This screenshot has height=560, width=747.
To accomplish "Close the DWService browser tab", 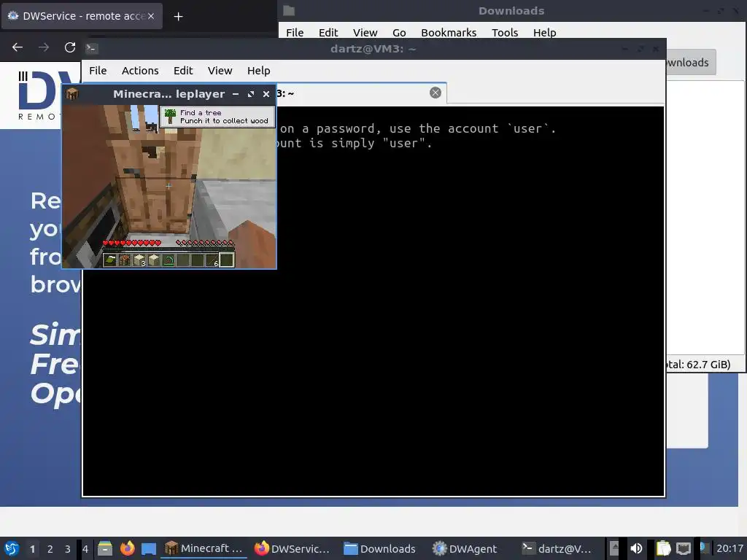I will (151, 16).
